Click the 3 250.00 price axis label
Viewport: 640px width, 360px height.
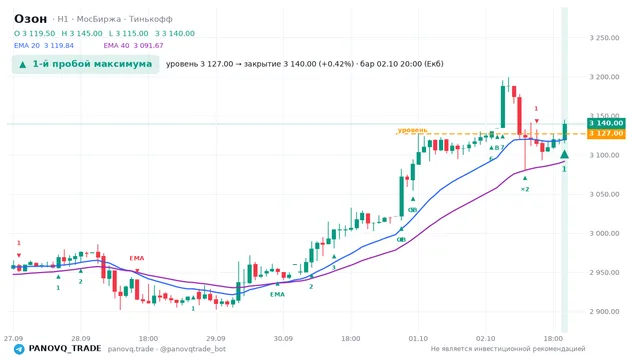click(x=604, y=38)
